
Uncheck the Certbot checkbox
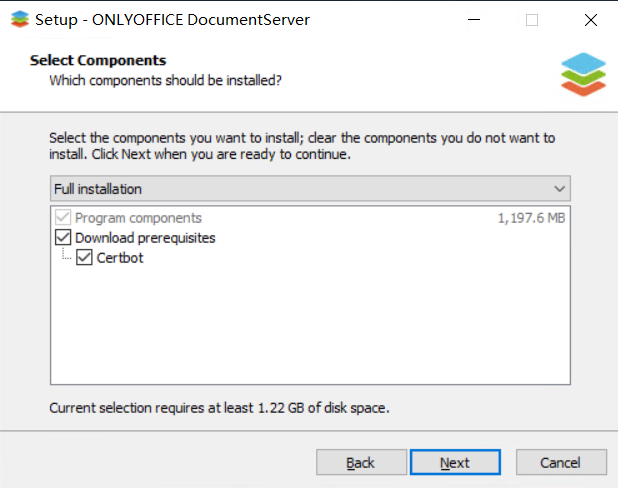tap(84, 257)
